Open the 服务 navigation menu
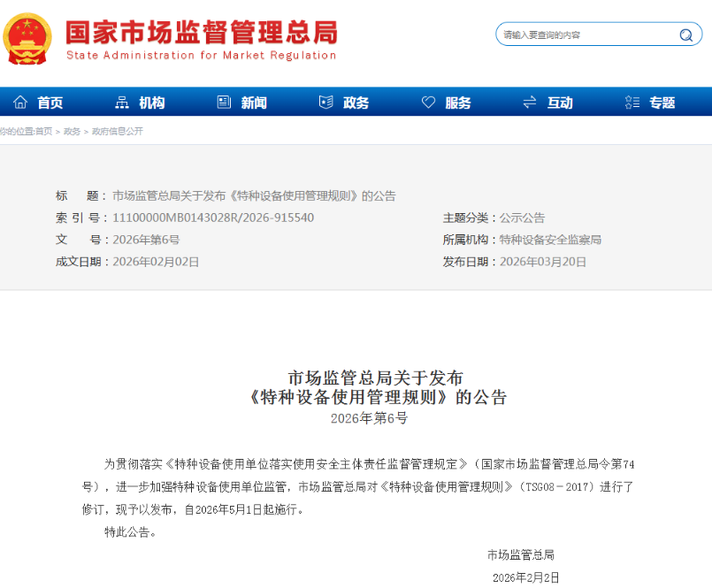The height and width of the screenshot is (588, 712). (x=458, y=103)
